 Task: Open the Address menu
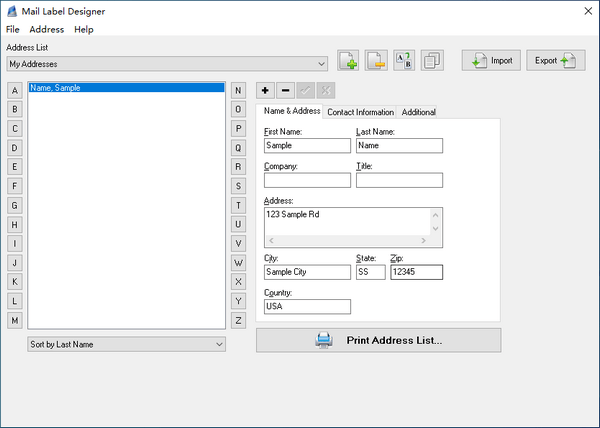click(46, 30)
